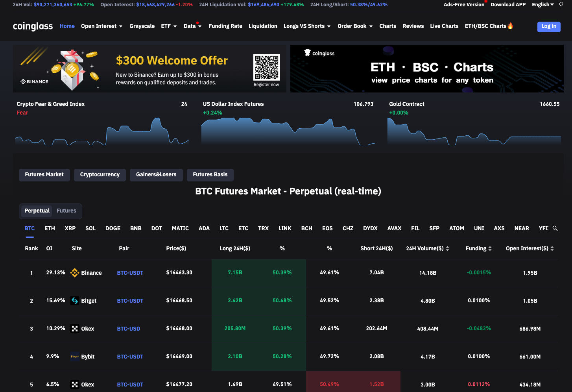Sort table by Funding column
The image size is (572, 392).
pyautogui.click(x=478, y=249)
